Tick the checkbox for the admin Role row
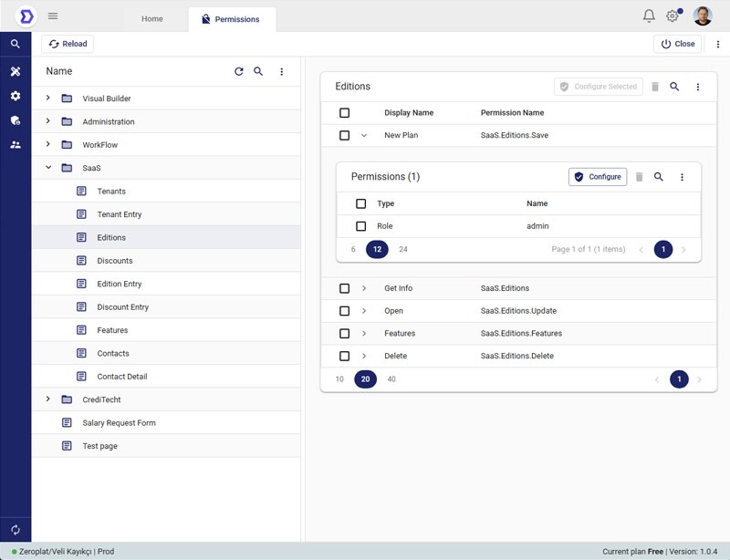The width and height of the screenshot is (730, 560). point(360,226)
